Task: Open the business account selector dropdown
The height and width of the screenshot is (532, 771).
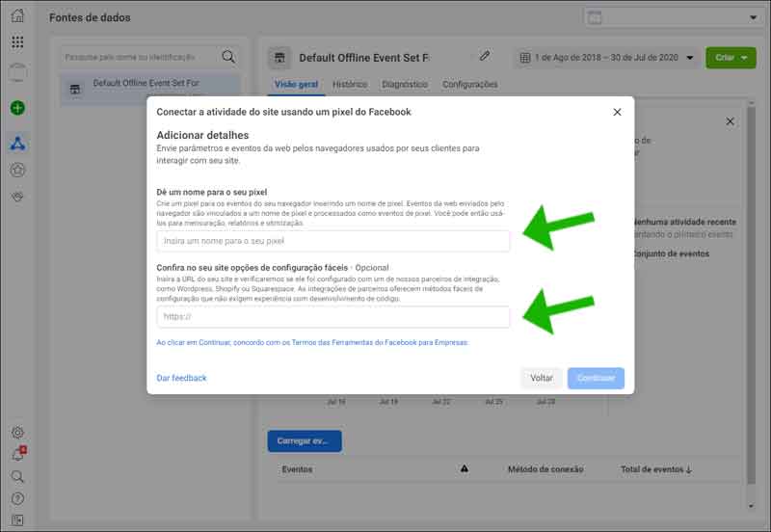Action: [675, 17]
